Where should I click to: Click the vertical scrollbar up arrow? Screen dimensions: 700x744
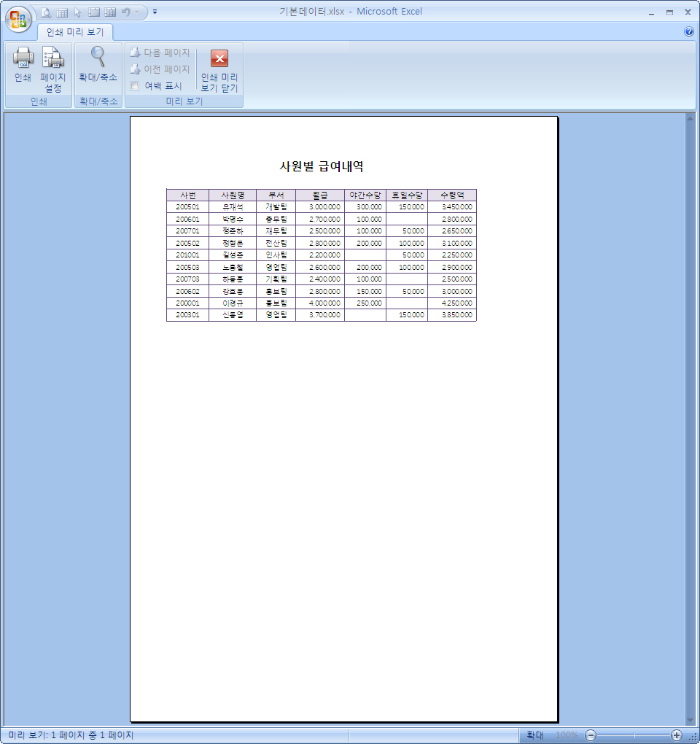[x=690, y=118]
